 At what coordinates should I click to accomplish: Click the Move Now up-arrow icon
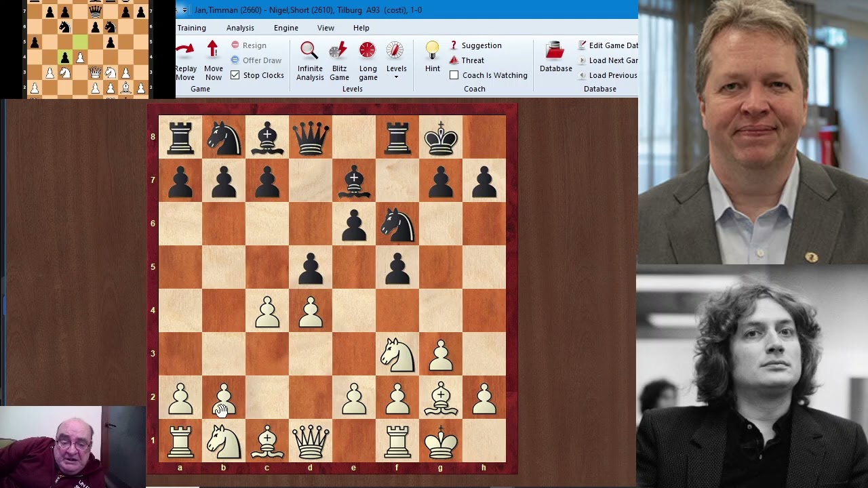pyautogui.click(x=213, y=50)
